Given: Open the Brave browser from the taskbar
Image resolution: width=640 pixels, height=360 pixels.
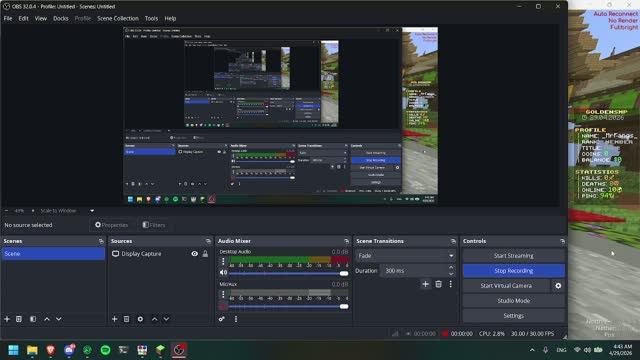Looking at the screenshot, I should click(x=51, y=350).
